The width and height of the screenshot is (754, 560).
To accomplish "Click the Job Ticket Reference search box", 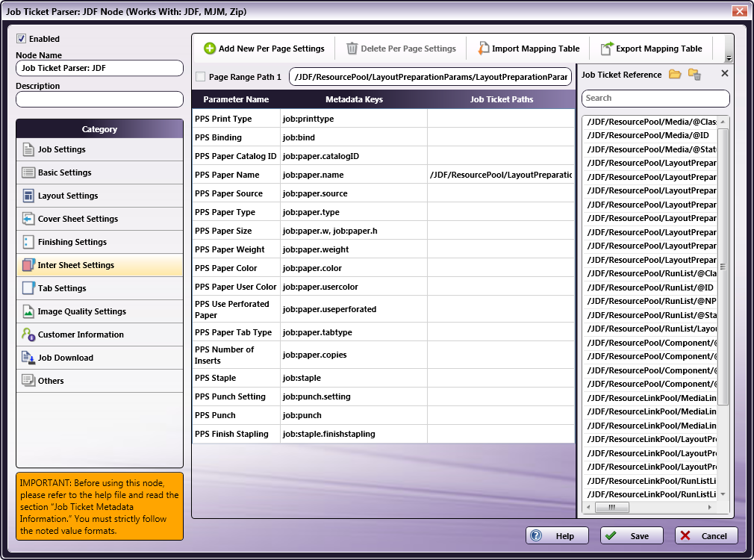I will tap(655, 98).
